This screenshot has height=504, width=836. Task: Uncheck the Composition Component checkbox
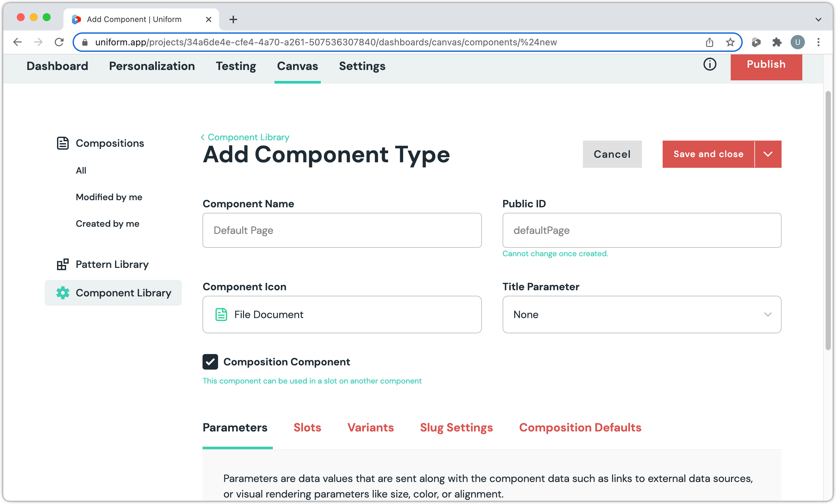click(210, 361)
